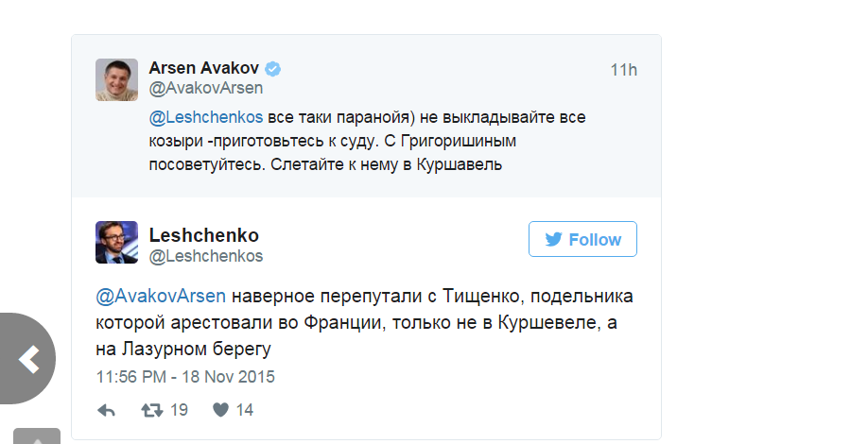The width and height of the screenshot is (868, 444).
Task: Click the gray scroll-to-top arrow button
Action: click(36, 436)
